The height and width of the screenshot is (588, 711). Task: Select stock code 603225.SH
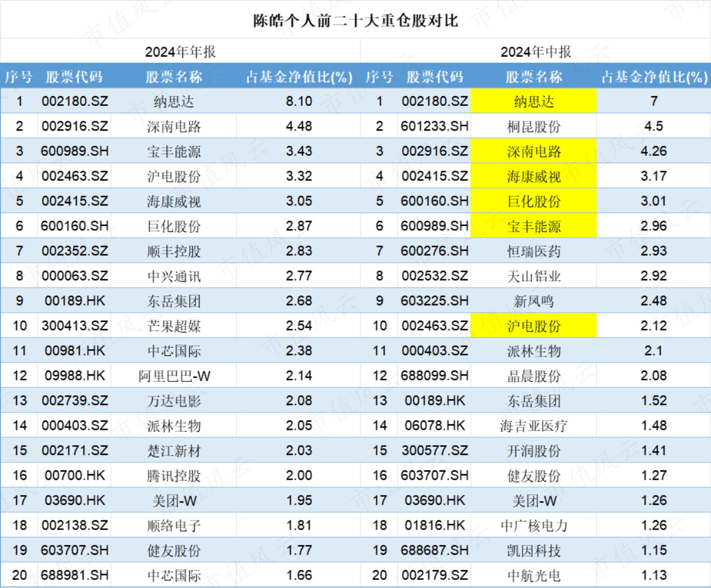[x=434, y=301]
